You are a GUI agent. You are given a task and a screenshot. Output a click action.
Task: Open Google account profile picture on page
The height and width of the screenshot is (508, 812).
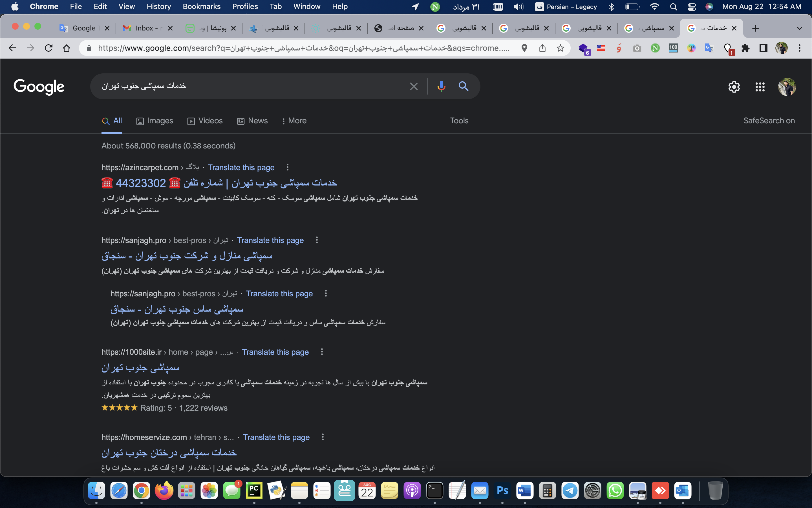[x=787, y=87]
